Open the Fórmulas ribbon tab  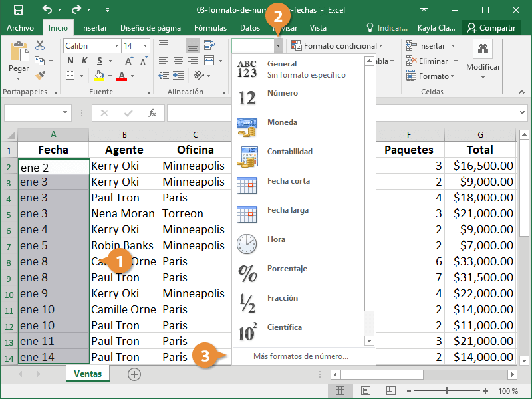click(210, 28)
